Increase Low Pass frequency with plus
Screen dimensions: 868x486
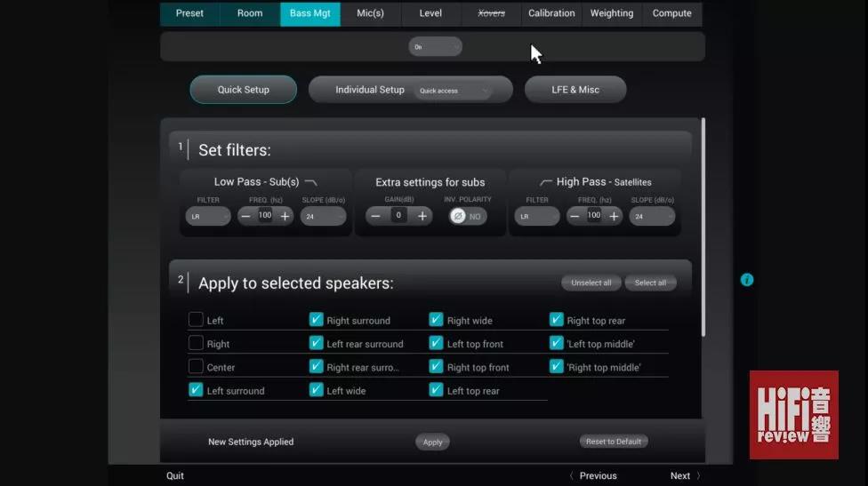tap(285, 216)
